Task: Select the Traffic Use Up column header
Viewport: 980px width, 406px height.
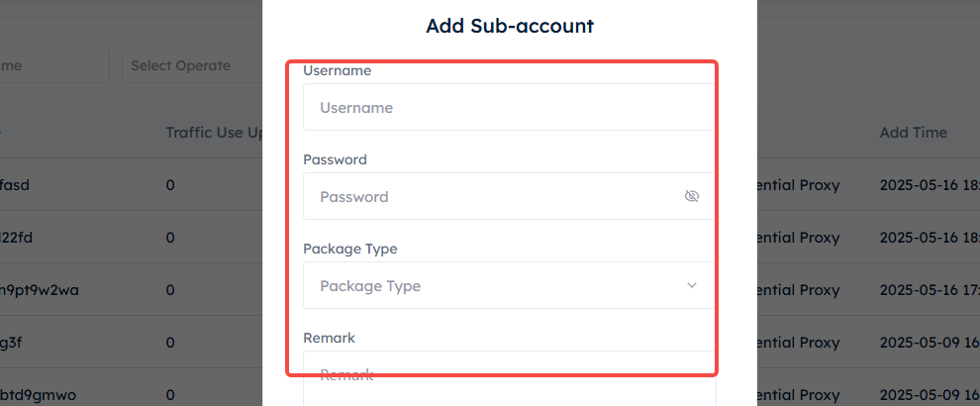Action: tap(215, 133)
